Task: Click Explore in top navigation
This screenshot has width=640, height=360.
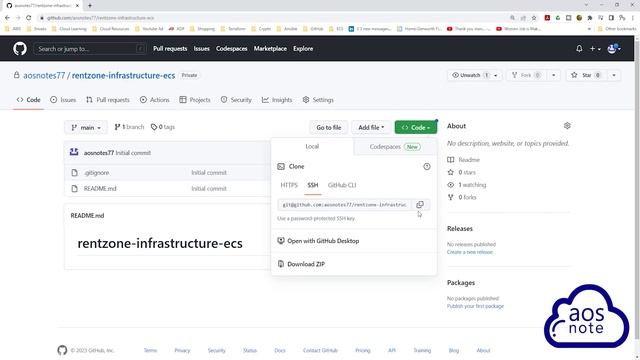Action: [x=303, y=49]
